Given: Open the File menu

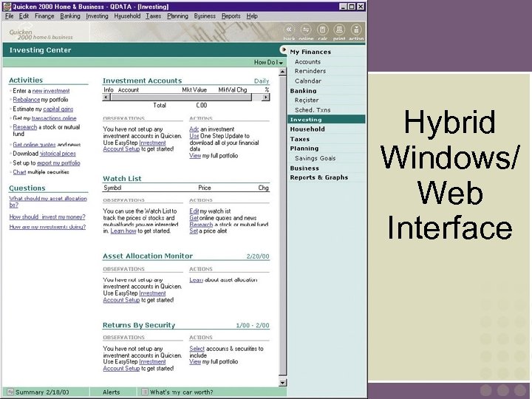Looking at the screenshot, I should 9,16.
